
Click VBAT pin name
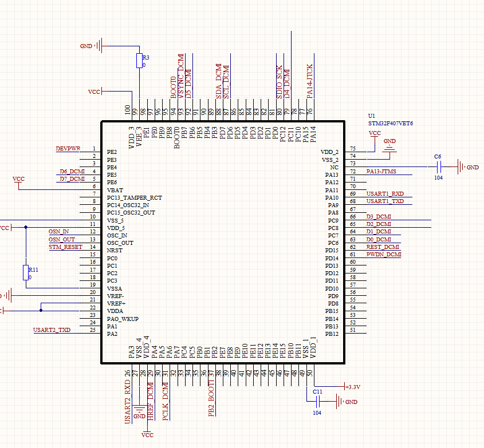click(115, 190)
